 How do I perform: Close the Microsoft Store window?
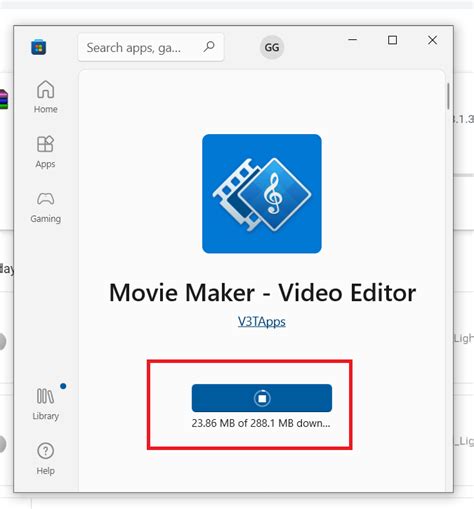pos(432,40)
